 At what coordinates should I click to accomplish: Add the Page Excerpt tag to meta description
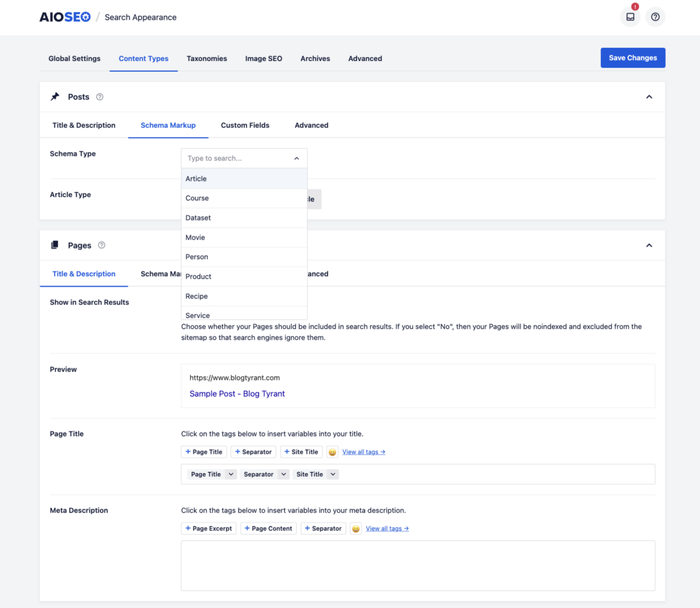click(208, 528)
